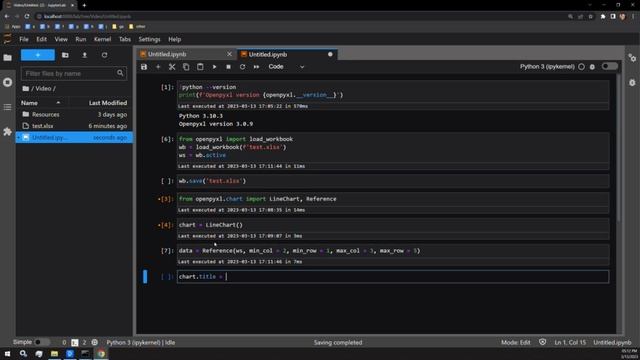640x360 pixels.
Task: Click the Filter files by name field
Action: [73, 73]
